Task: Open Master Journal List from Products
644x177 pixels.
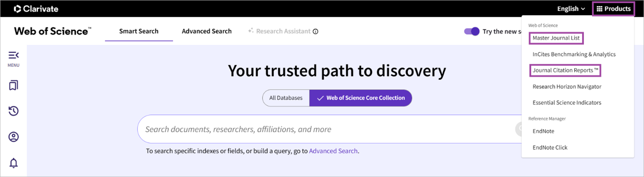Action: [x=556, y=38]
